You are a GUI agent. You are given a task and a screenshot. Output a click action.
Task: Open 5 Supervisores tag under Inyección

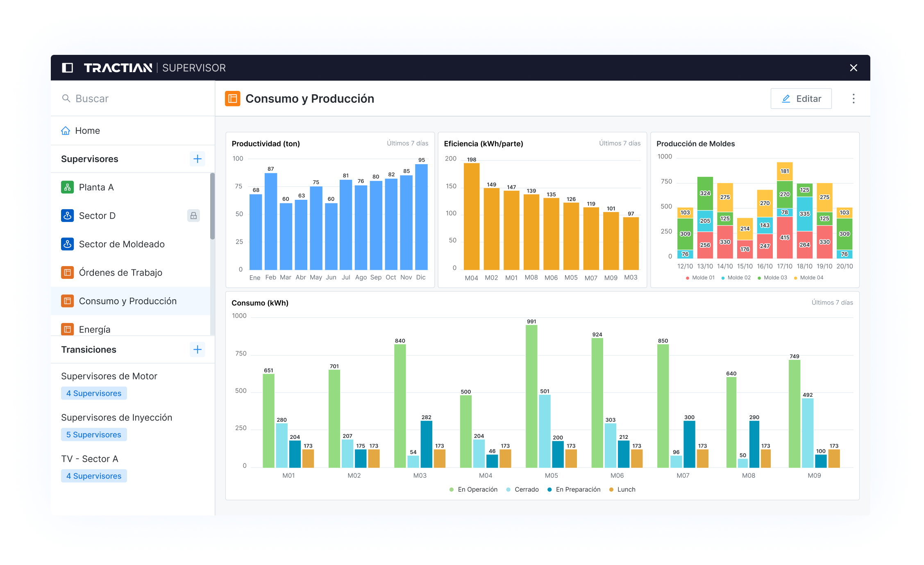[x=94, y=434]
